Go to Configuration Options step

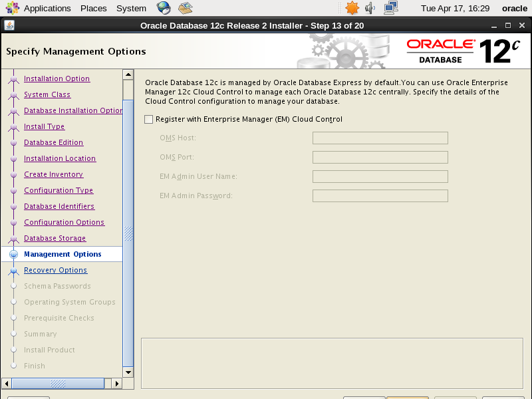coord(64,222)
